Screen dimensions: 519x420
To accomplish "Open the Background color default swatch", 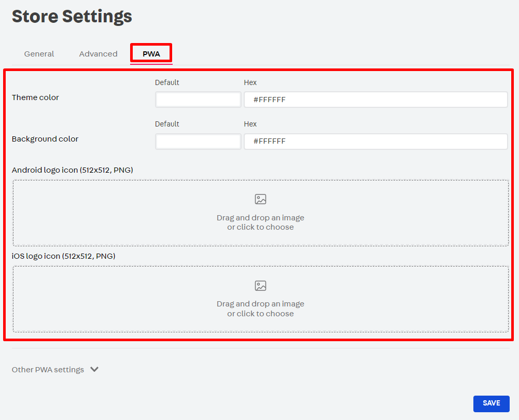I will click(x=198, y=141).
